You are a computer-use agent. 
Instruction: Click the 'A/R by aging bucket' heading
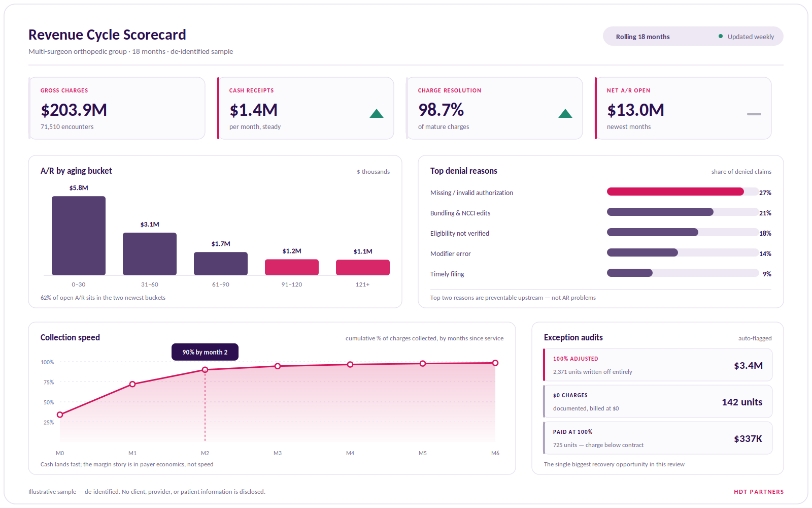[x=76, y=171]
